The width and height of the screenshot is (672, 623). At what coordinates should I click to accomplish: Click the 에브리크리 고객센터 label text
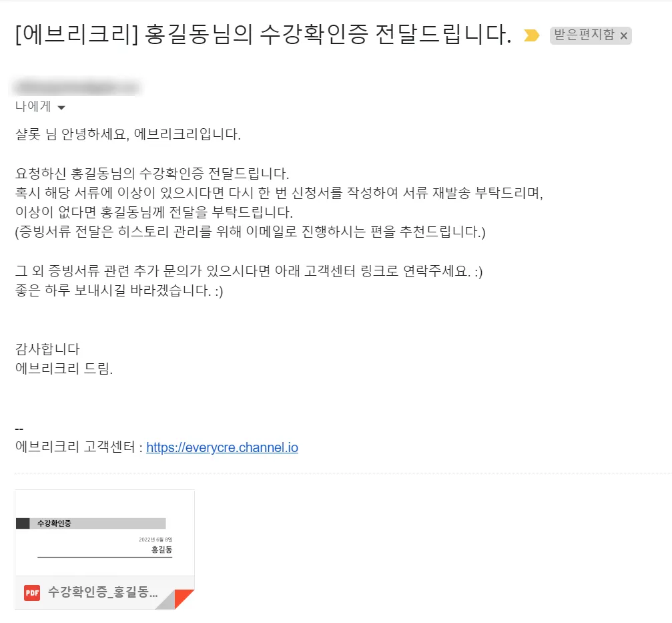75,447
